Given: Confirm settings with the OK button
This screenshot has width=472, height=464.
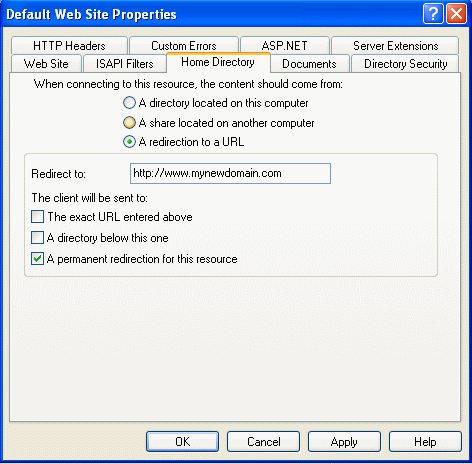Looking at the screenshot, I should coord(182,442).
